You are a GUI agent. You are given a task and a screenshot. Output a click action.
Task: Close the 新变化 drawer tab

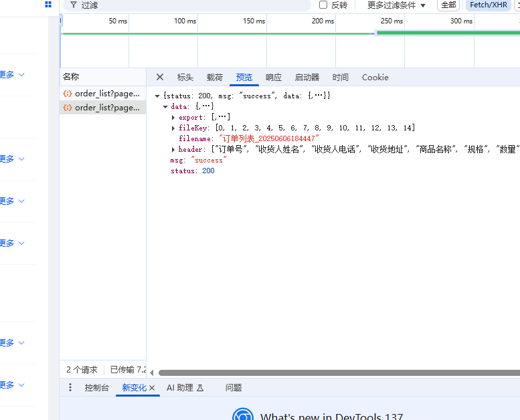pos(152,388)
